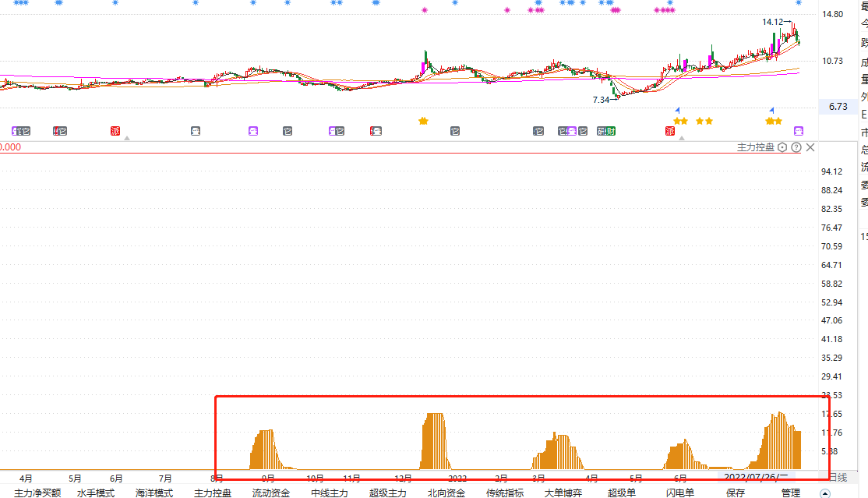868x498 pixels.
Task: Click the right blue flag marker
Action: click(771, 110)
